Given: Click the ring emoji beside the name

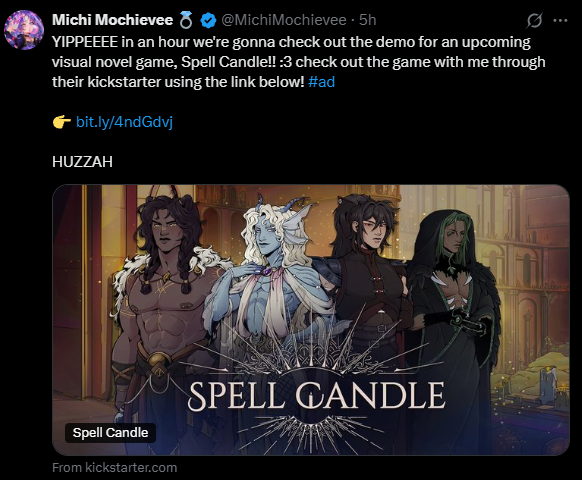Looking at the screenshot, I should (x=186, y=20).
